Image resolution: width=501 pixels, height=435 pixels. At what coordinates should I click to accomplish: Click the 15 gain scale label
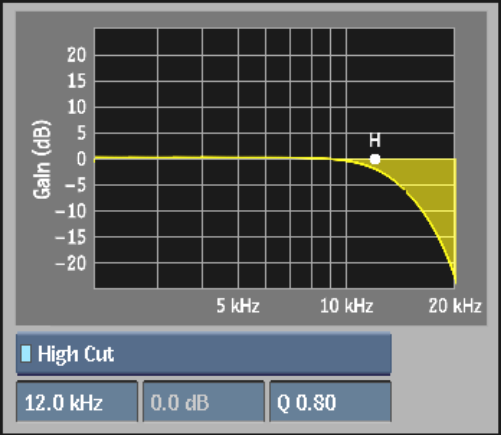(x=77, y=81)
